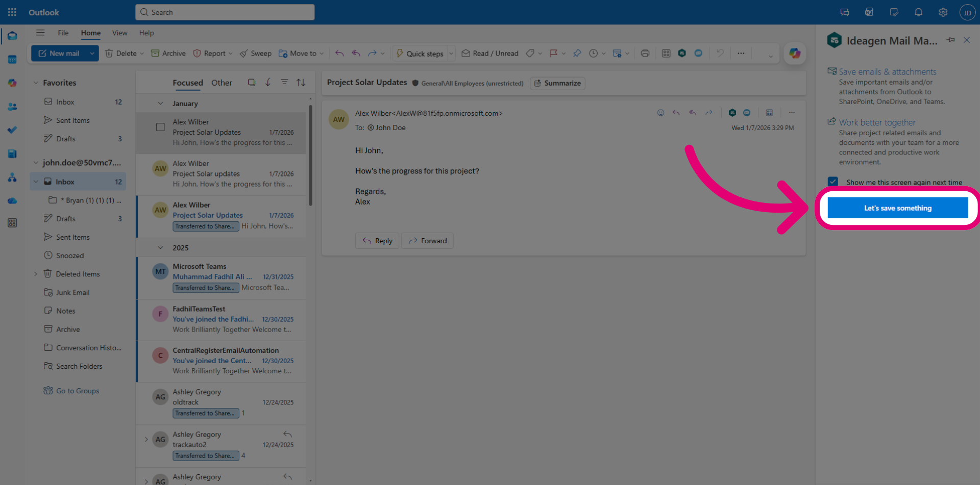Viewport: 980px width, 485px height.
Task: Open the filter icon in message list
Action: tap(284, 82)
